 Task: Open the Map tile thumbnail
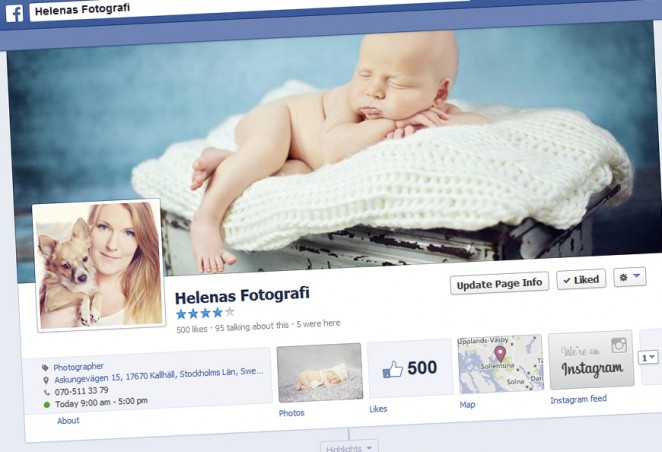point(500,364)
